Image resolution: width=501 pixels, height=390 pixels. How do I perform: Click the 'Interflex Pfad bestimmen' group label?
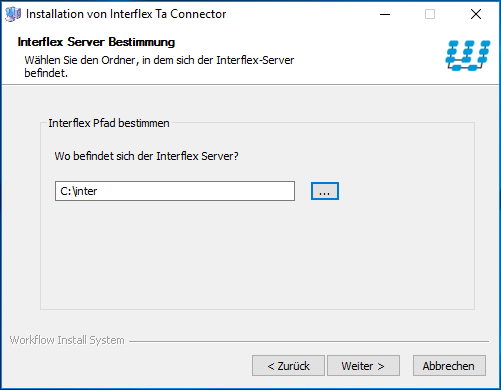(x=109, y=123)
